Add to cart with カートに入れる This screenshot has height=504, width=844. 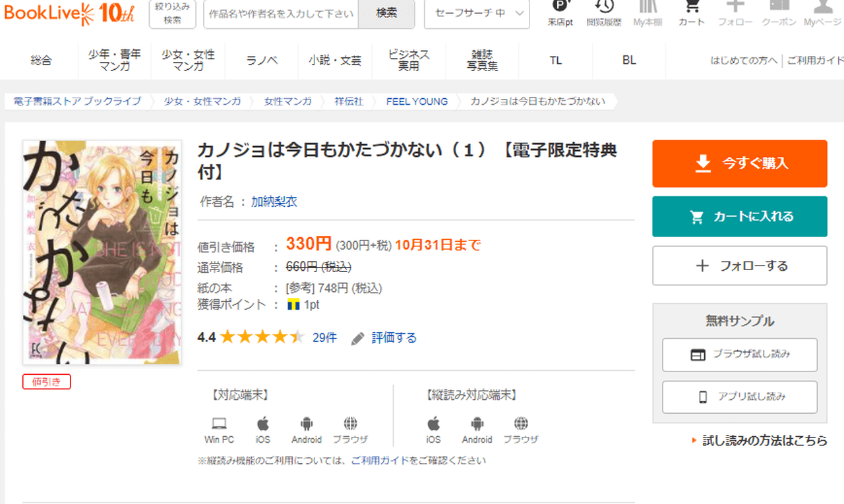739,216
